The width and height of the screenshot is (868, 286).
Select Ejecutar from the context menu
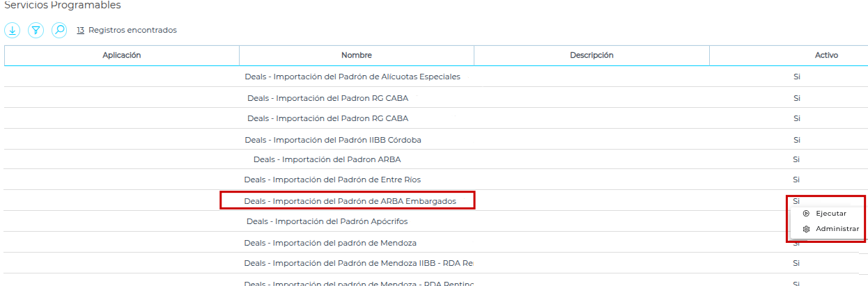[x=830, y=214]
